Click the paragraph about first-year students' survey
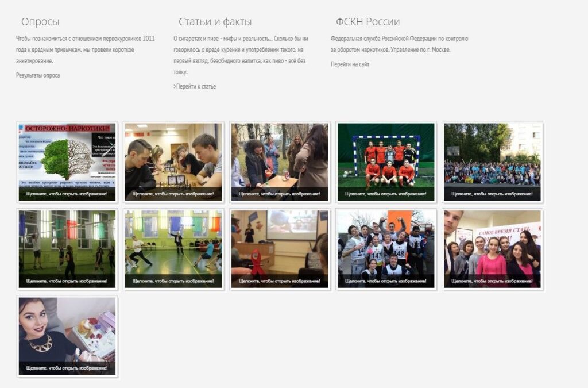The height and width of the screenshot is (388, 588). coord(85,49)
